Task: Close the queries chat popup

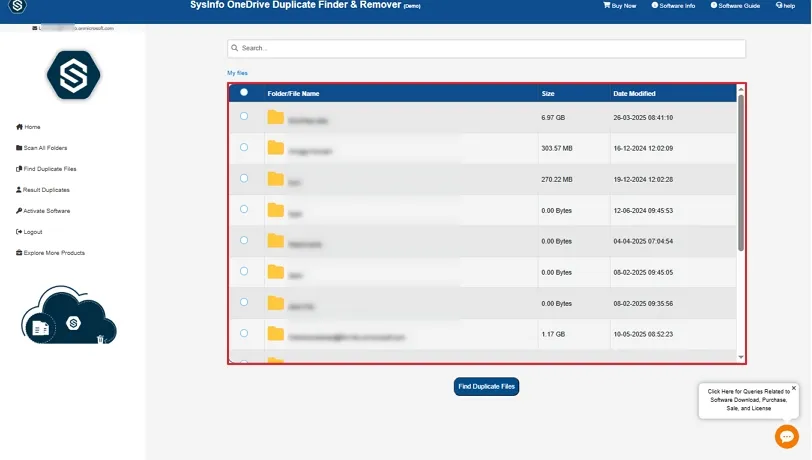Action: coord(794,388)
